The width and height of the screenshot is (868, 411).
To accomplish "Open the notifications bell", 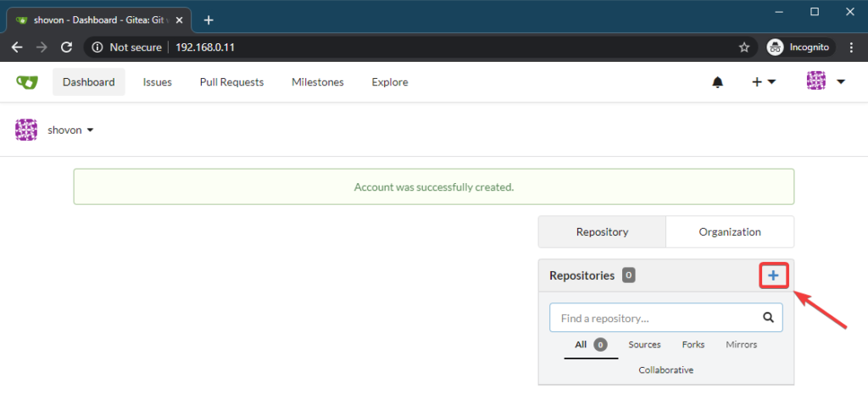I will pos(718,82).
